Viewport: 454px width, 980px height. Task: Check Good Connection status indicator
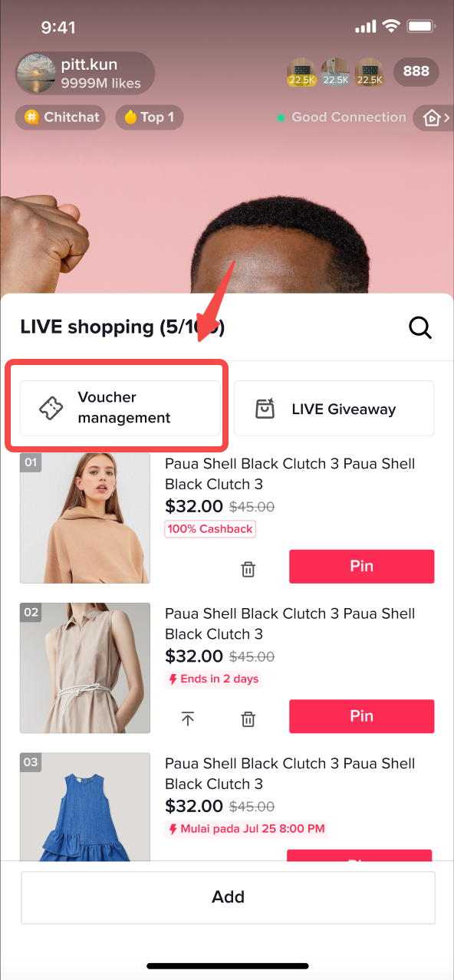click(x=342, y=117)
